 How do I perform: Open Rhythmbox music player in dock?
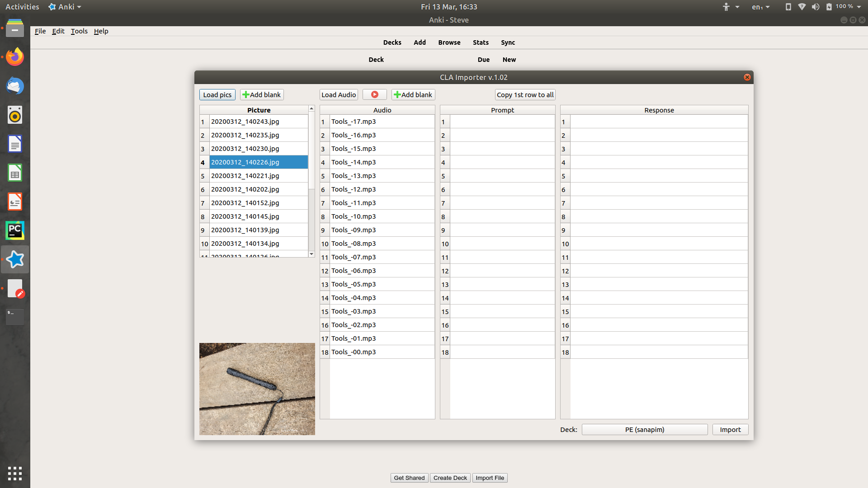[x=15, y=115]
